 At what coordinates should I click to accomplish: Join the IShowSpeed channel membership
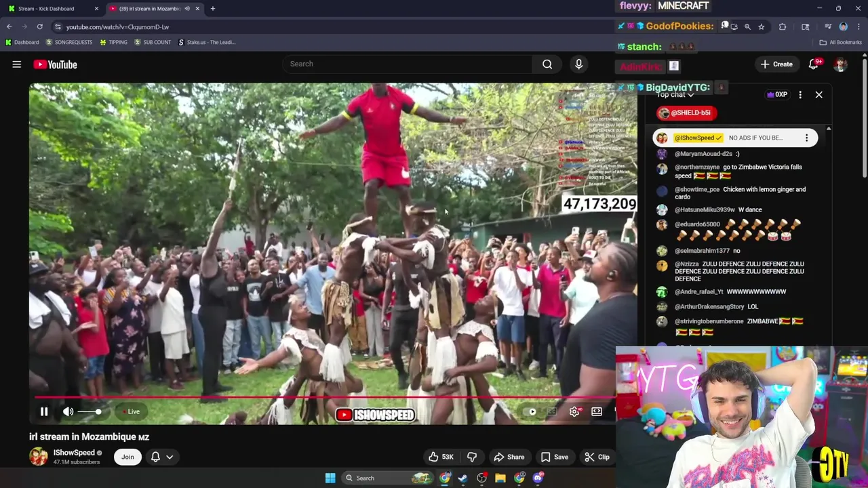pyautogui.click(x=127, y=457)
